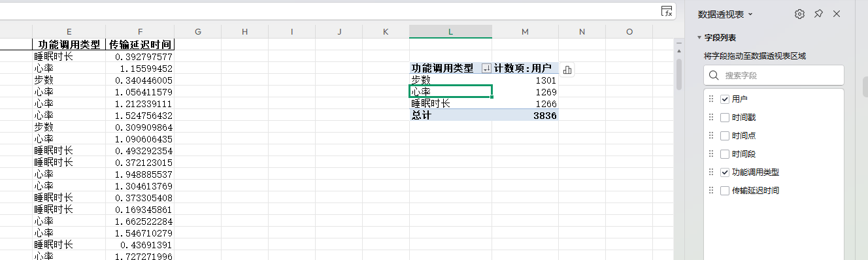Open sort filter button on 功能调用类型 header
The image size is (868, 260).
click(x=486, y=68)
